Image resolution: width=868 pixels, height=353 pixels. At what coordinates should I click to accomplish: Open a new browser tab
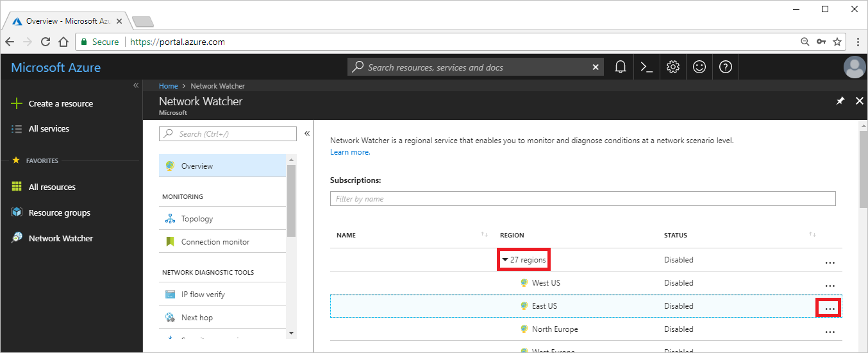click(142, 21)
